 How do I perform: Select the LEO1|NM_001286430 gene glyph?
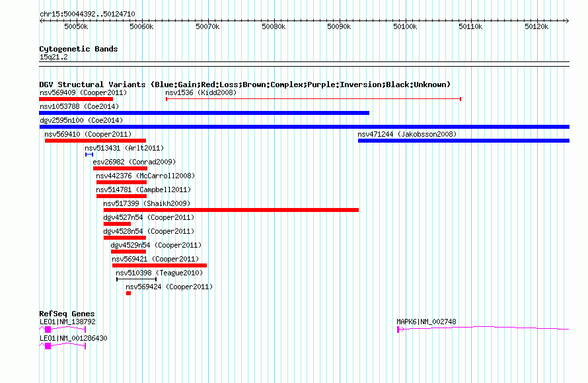pyautogui.click(x=63, y=346)
